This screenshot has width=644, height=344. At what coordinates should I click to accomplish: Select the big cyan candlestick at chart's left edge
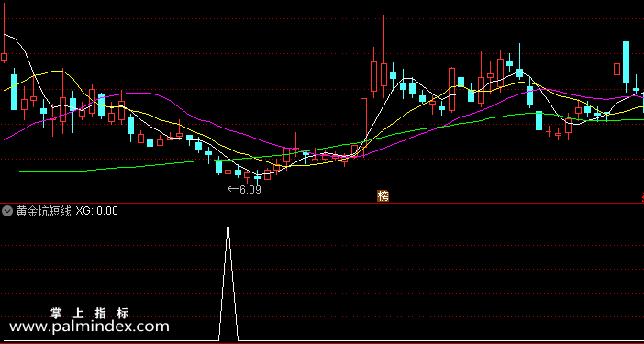click(x=15, y=92)
